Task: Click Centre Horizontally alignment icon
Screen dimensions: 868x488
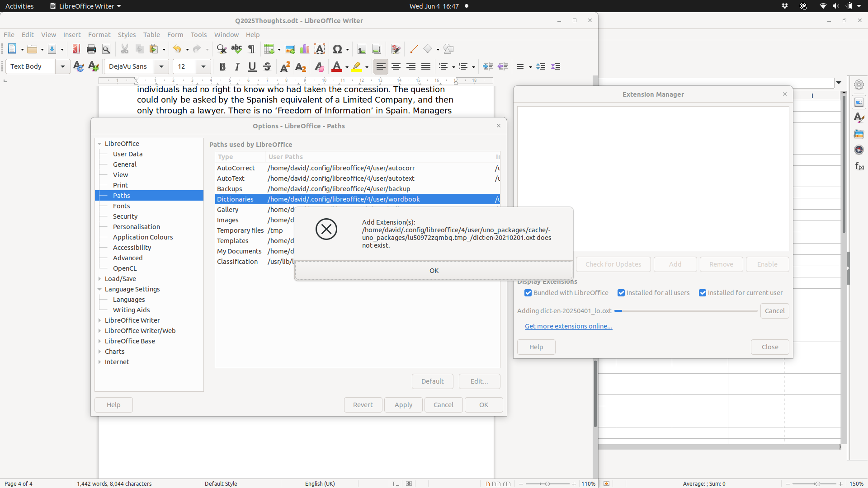Action: point(396,66)
